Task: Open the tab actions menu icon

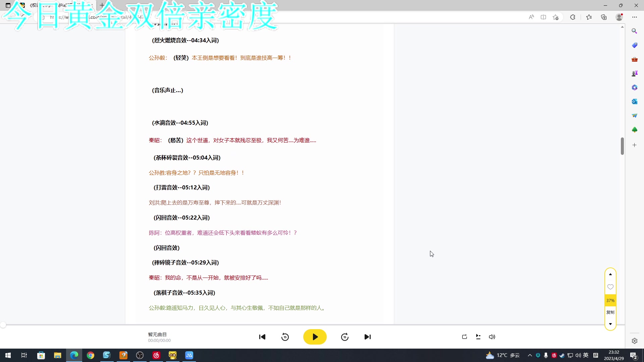Action: point(8,5)
